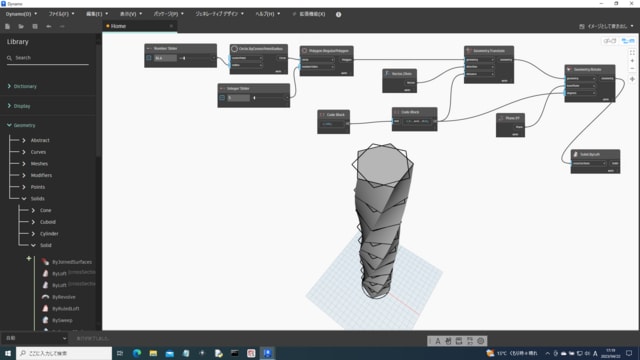This screenshot has height=360, width=640.
Task: Click the canvas zoom out minus icon
Action: (x=632, y=68)
